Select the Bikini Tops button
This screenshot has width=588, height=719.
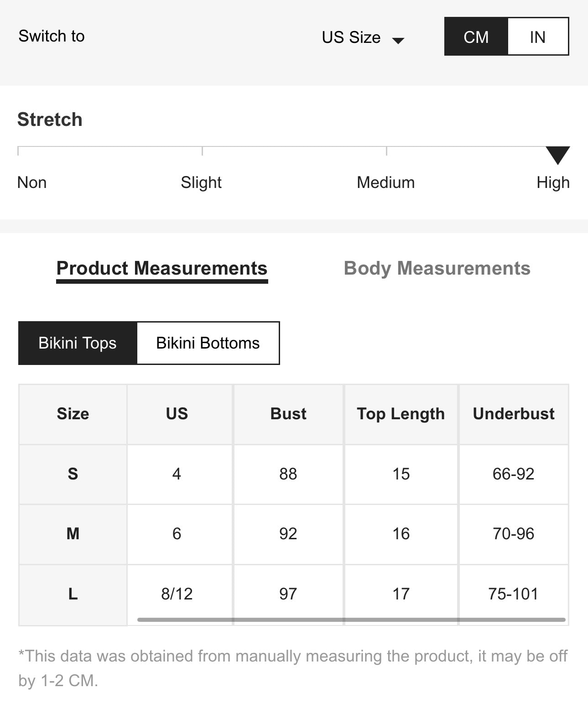click(78, 343)
